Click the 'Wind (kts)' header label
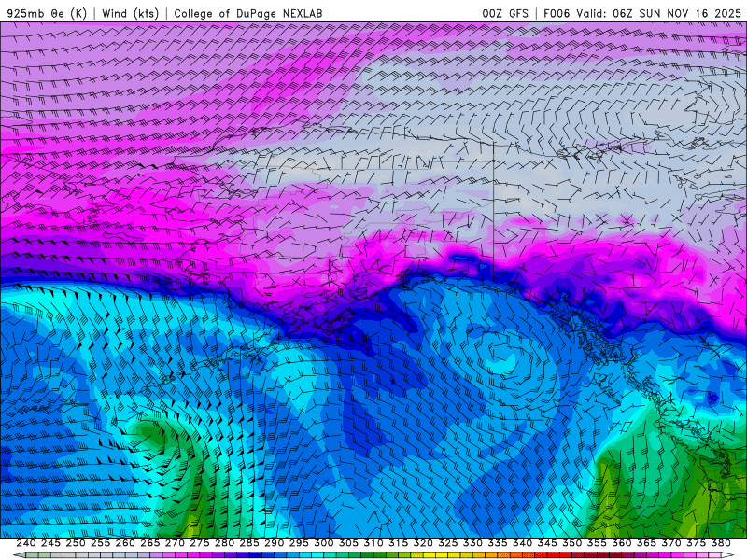 pos(130,13)
